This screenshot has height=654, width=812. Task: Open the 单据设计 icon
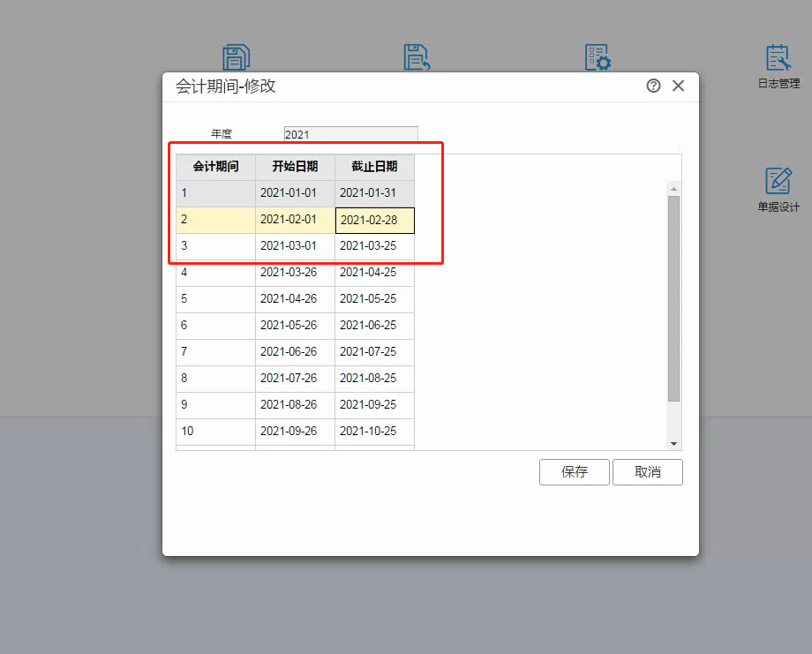778,190
